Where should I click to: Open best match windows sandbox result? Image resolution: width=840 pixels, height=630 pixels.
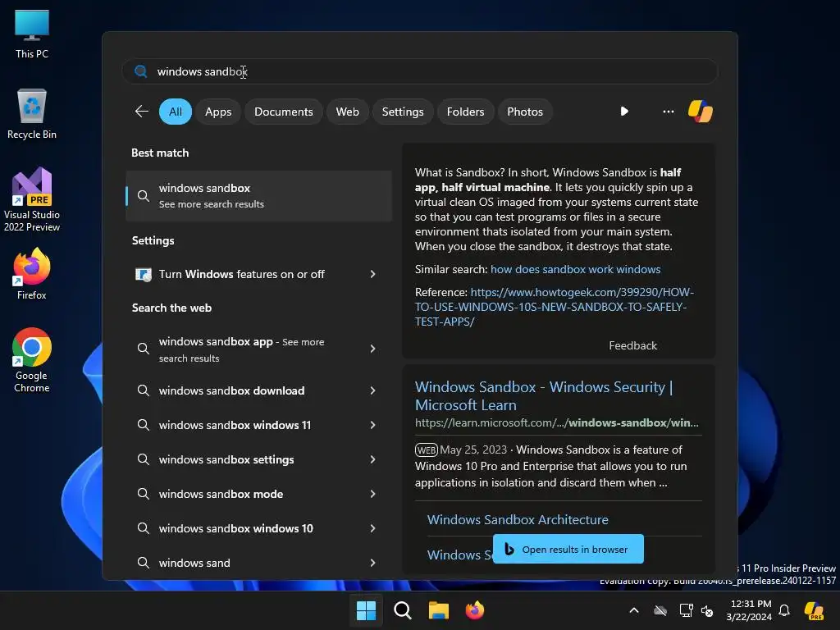(258, 196)
